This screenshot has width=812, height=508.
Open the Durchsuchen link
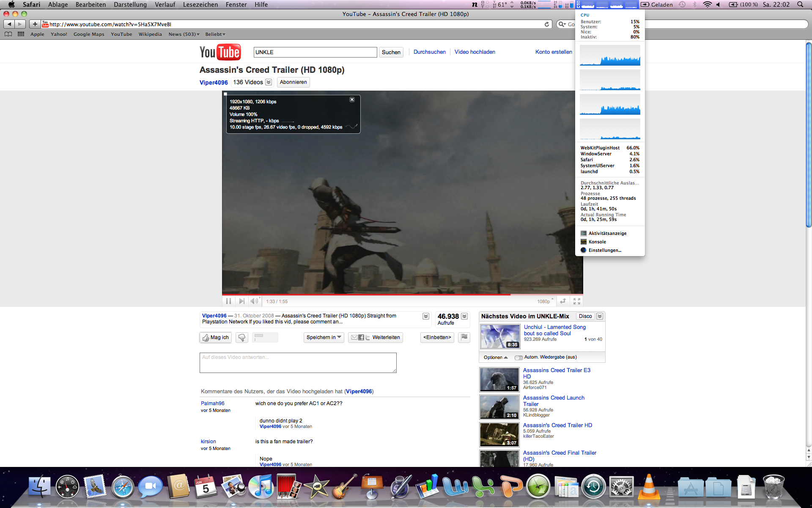coord(430,52)
